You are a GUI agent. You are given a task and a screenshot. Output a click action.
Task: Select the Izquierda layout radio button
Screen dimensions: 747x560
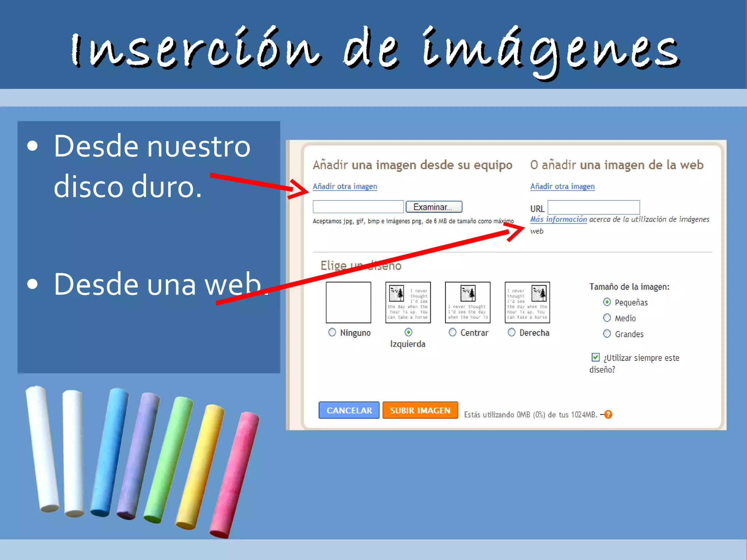409,332
